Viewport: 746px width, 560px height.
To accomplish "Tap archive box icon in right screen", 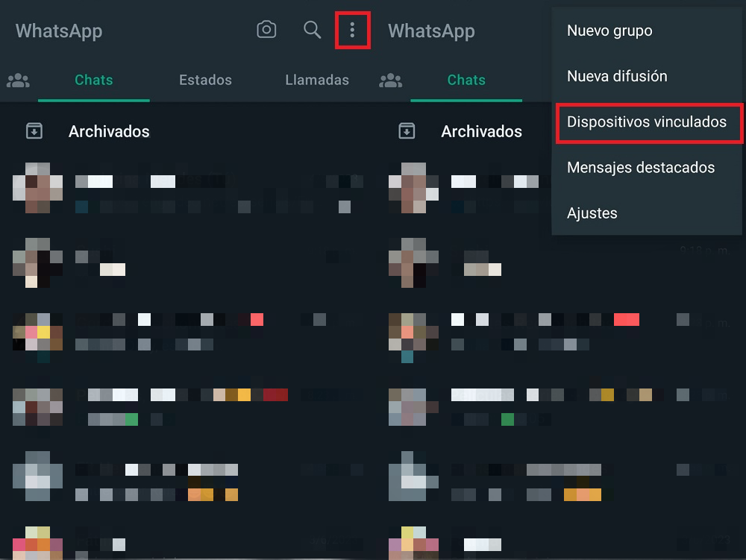I will coord(407,130).
